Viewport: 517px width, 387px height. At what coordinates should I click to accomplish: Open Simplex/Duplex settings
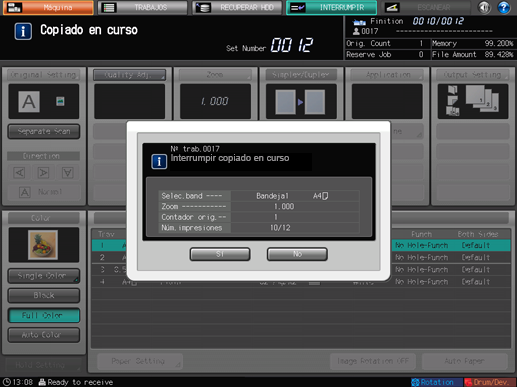point(301,75)
